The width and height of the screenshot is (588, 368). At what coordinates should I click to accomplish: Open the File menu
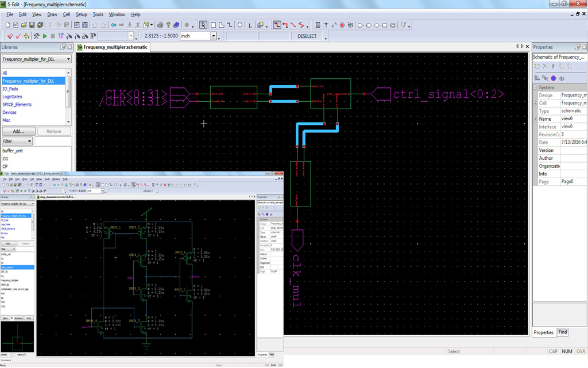(10, 14)
